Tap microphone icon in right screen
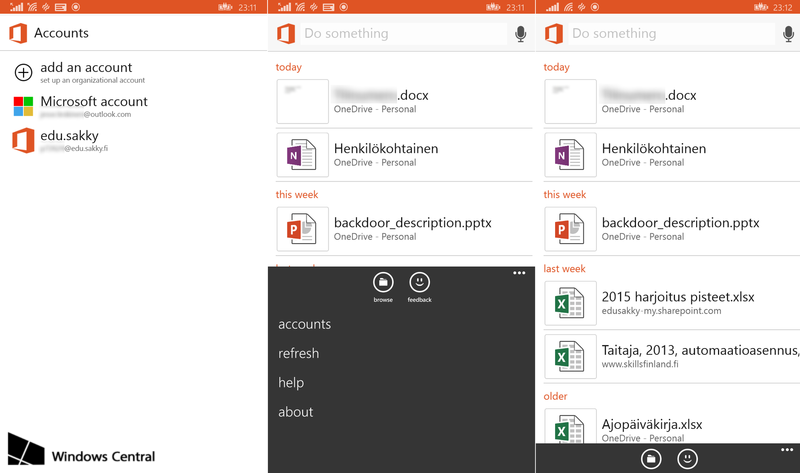 pyautogui.click(x=788, y=34)
